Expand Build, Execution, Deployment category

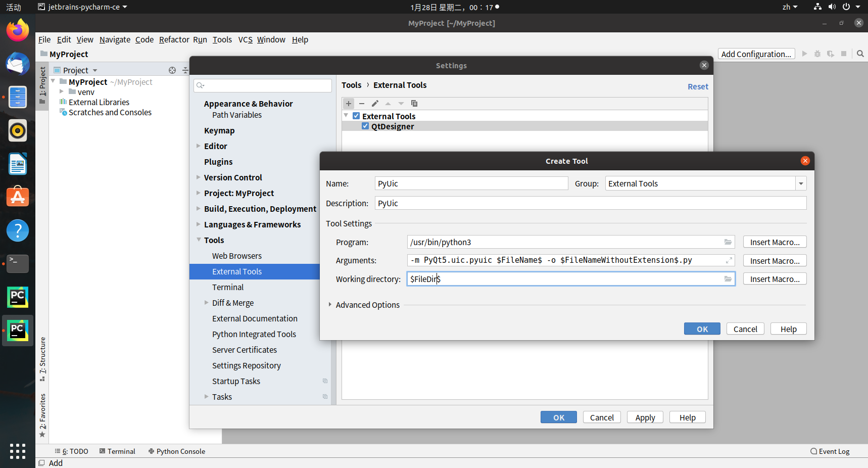point(199,209)
